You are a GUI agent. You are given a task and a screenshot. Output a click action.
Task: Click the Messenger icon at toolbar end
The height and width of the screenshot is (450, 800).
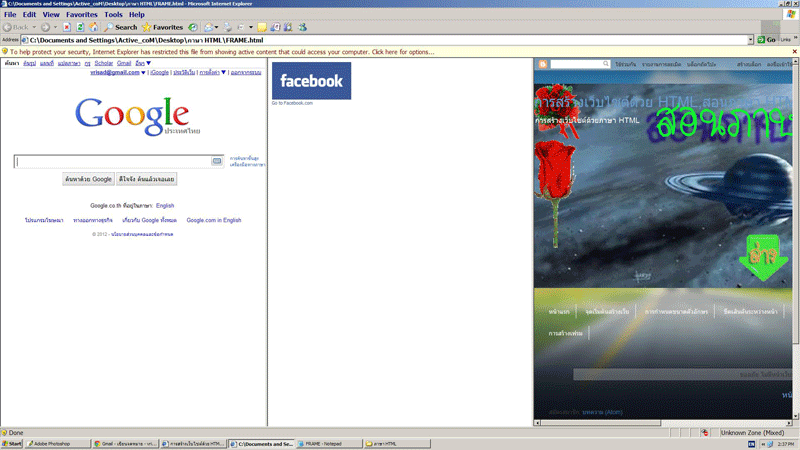303,27
